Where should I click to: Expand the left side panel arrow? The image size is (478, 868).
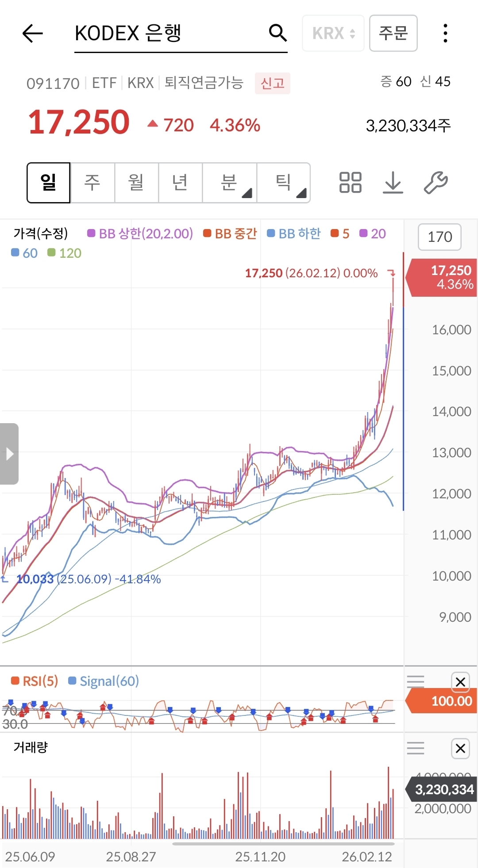(9, 454)
